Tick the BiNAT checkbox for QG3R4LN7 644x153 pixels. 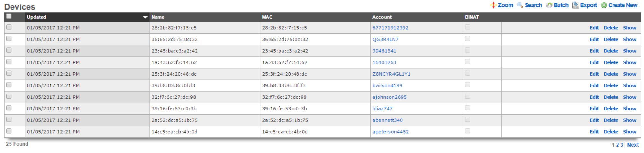tap(467, 39)
